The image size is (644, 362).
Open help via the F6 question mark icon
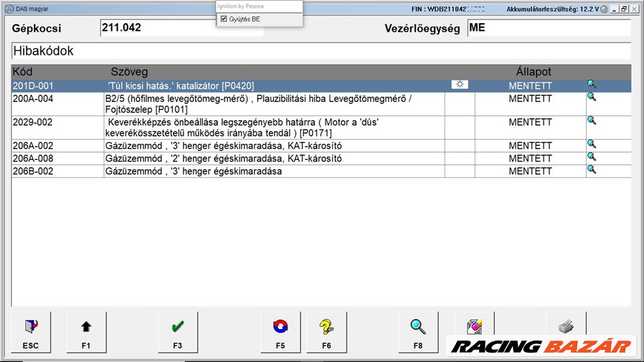[326, 326]
